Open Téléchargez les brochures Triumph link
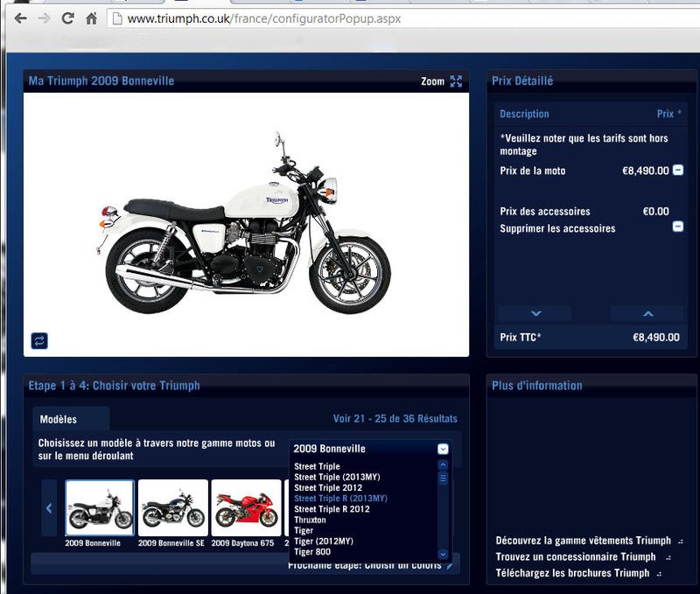Screen dimensions: 700x594 (572, 573)
